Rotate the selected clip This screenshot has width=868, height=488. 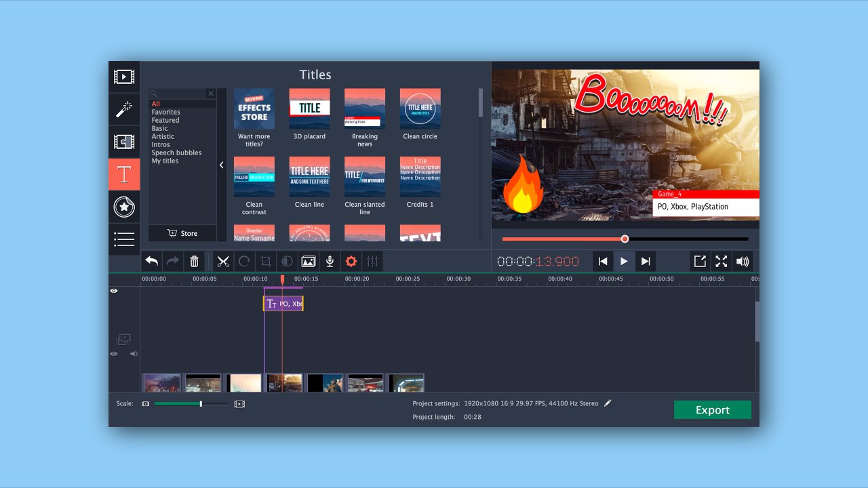(x=244, y=261)
